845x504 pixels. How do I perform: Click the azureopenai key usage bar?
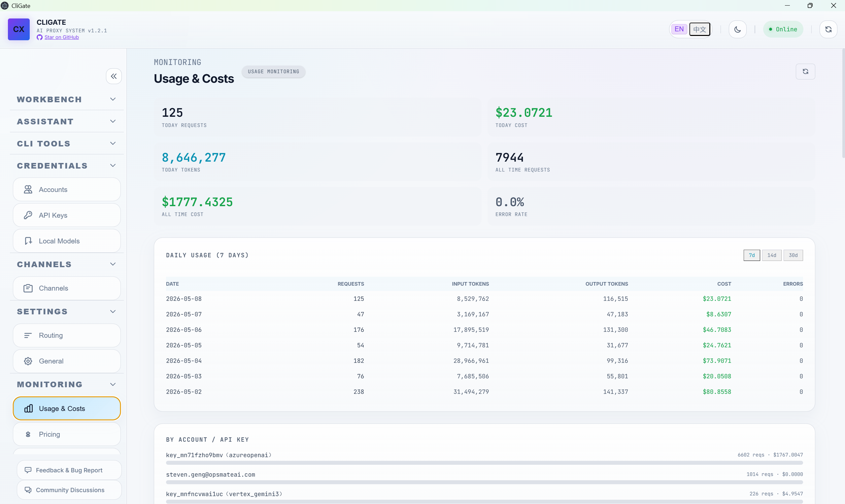pos(484,463)
